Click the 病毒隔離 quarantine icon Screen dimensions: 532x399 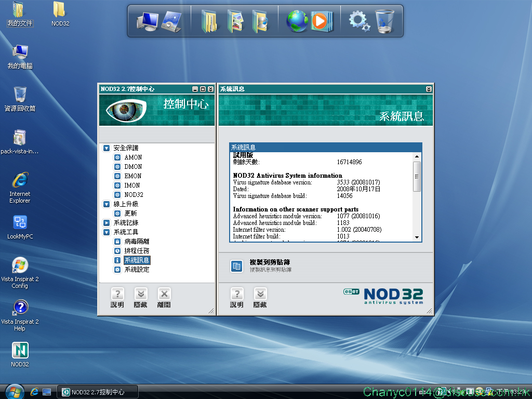[x=117, y=242]
